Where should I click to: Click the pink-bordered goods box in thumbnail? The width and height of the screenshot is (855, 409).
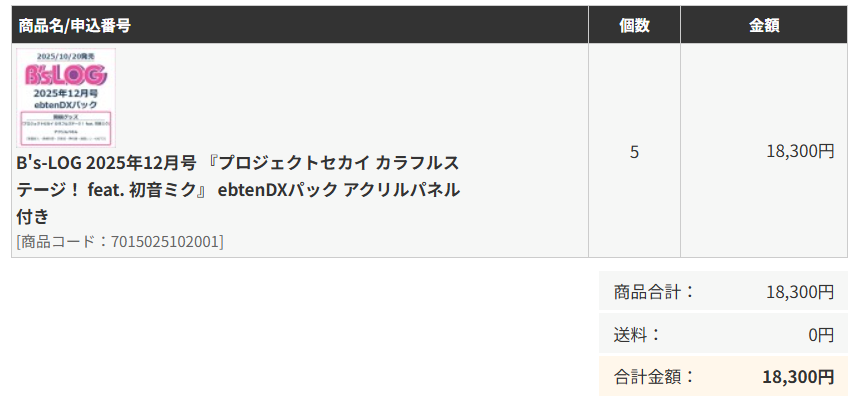pos(66,127)
